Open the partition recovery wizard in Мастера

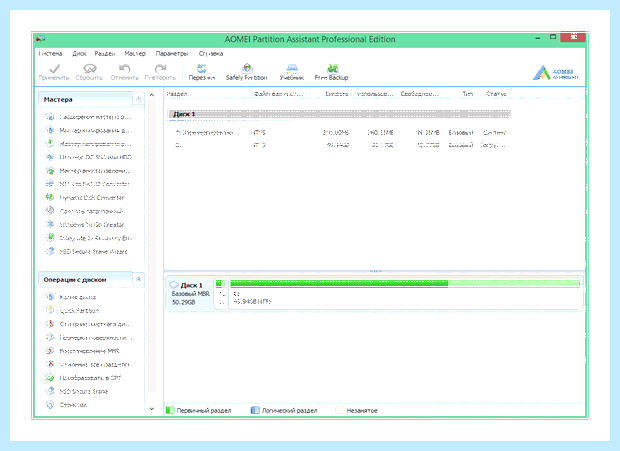(x=89, y=171)
